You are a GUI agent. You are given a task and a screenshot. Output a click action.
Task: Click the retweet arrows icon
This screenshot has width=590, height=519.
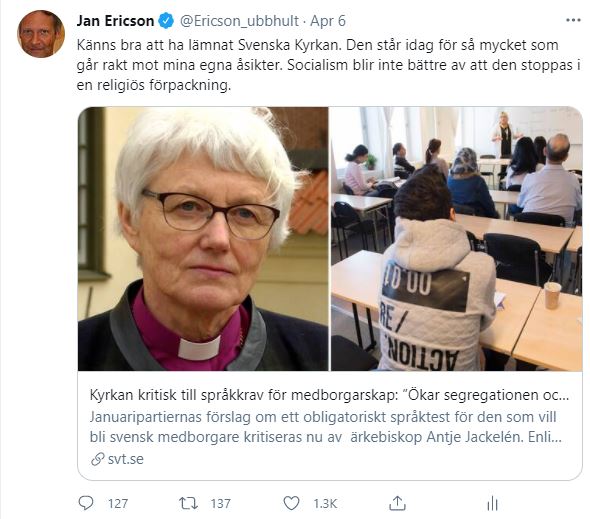188,503
